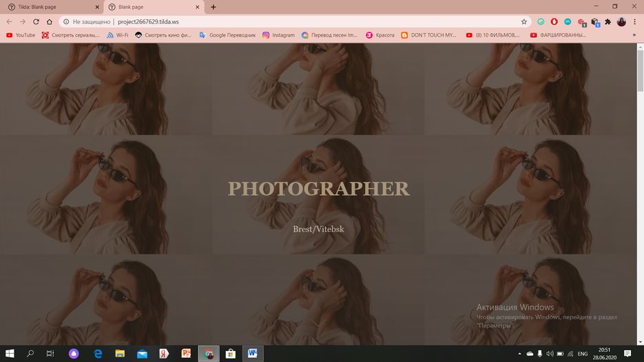Click the address bar URL
The height and width of the screenshot is (362, 644).
(x=148, y=22)
